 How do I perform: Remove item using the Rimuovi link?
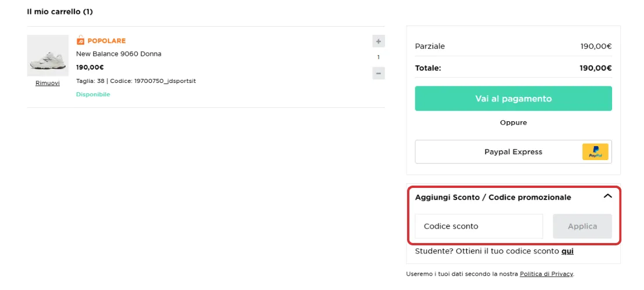click(48, 83)
